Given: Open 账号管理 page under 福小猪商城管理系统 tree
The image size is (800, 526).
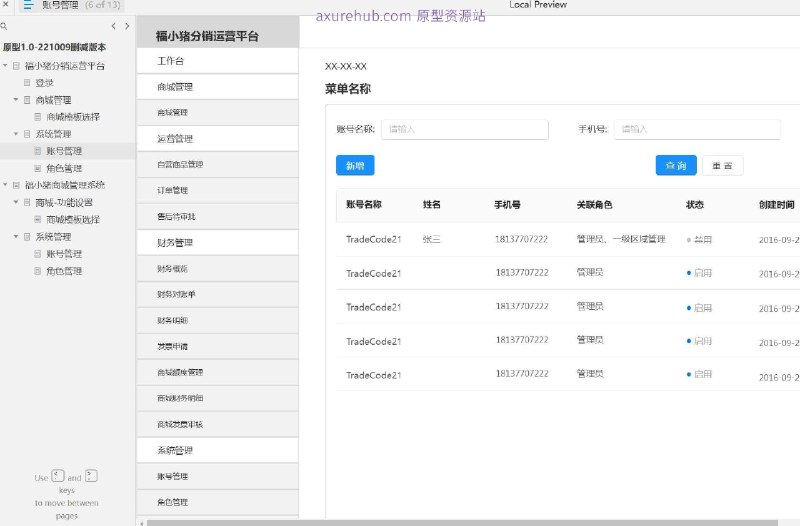Looking at the screenshot, I should [64, 254].
